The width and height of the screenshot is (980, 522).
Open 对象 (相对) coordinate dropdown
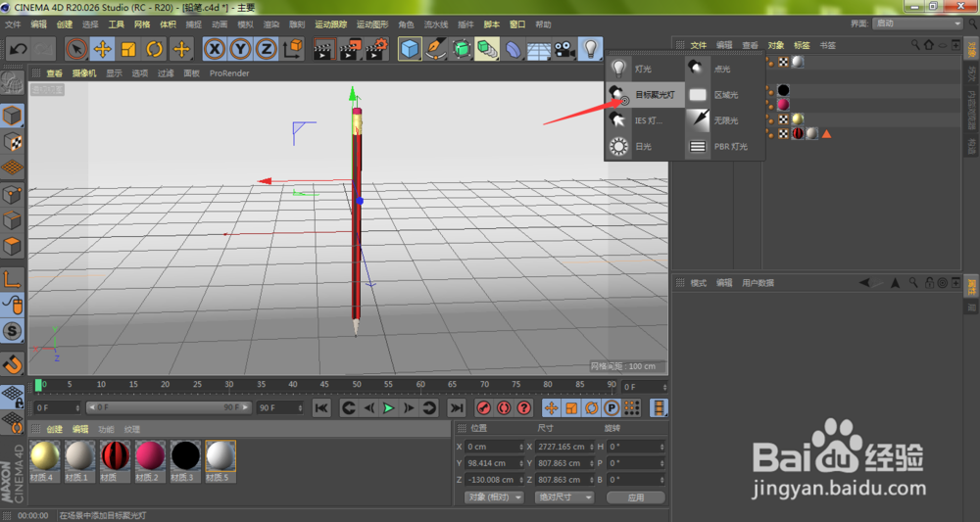pos(494,497)
